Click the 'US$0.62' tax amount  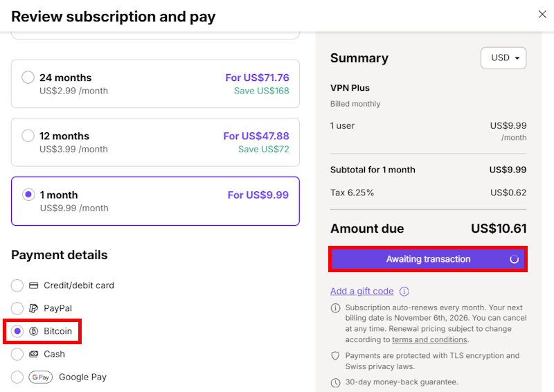pyautogui.click(x=508, y=193)
